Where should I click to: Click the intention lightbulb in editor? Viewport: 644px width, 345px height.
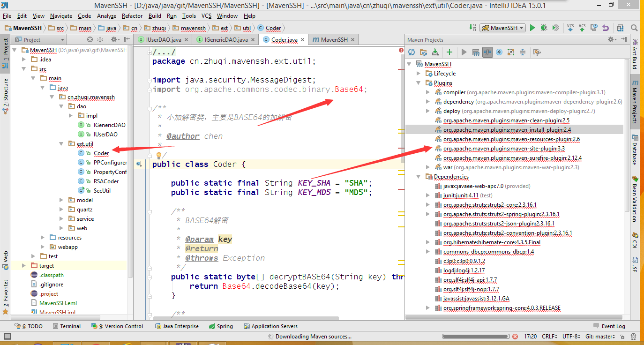coord(158,155)
